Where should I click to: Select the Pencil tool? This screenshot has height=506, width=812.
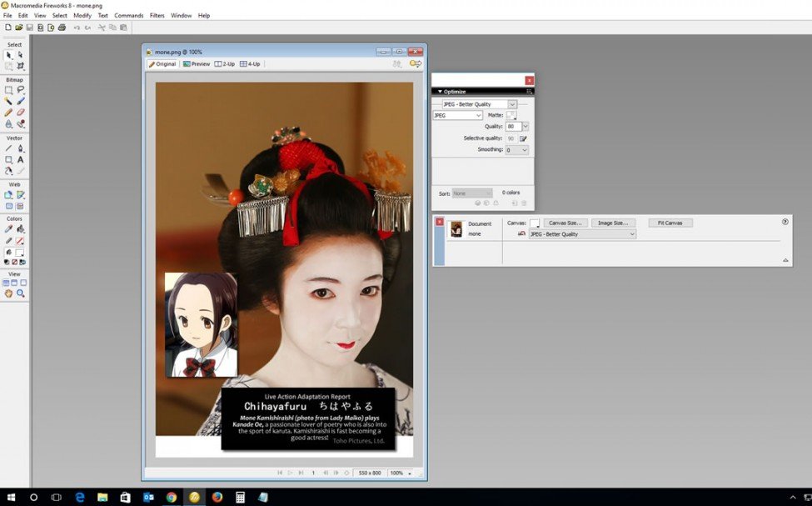point(8,113)
